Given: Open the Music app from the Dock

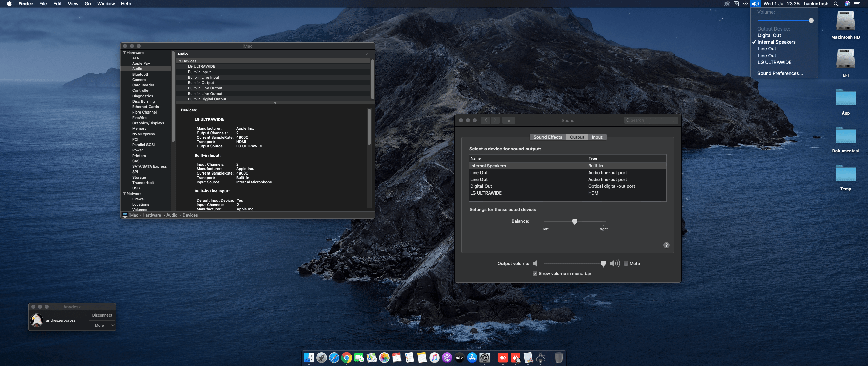Looking at the screenshot, I should click(434, 358).
